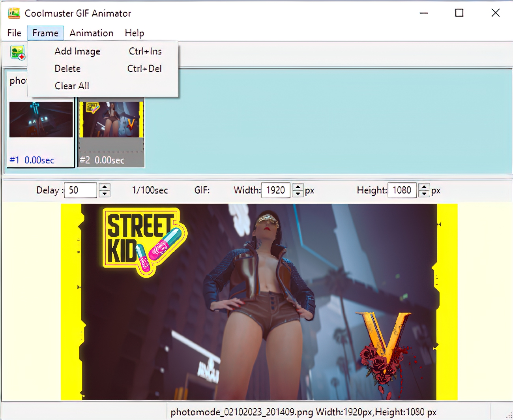The width and height of the screenshot is (513, 420).
Task: Click the '#1 0.00sec' frame label
Action: coord(32,160)
